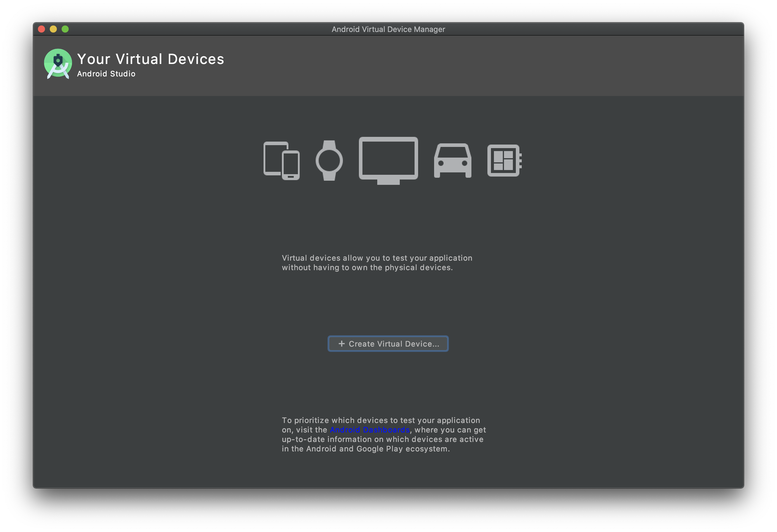The width and height of the screenshot is (777, 532).
Task: Click the Your Virtual Devices heading
Action: pyautogui.click(x=150, y=59)
